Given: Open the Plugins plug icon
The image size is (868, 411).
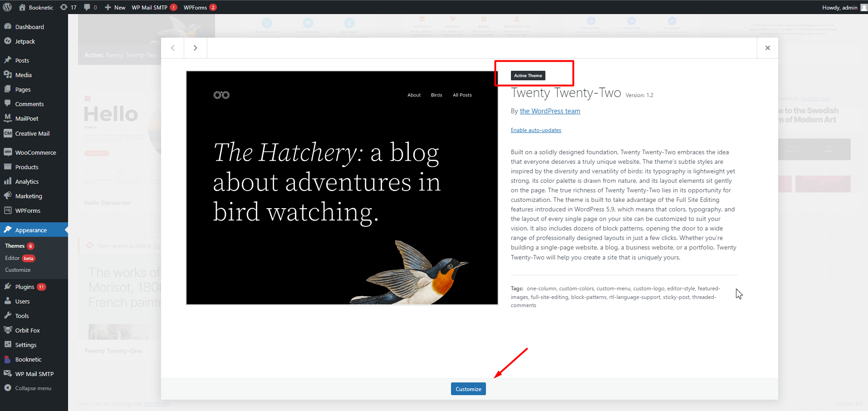Looking at the screenshot, I should point(8,286).
